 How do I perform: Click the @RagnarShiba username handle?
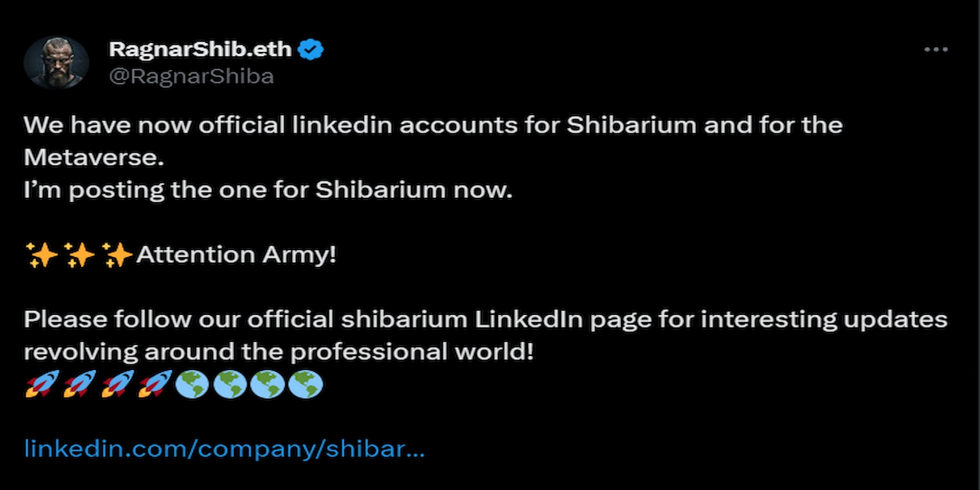tap(190, 76)
